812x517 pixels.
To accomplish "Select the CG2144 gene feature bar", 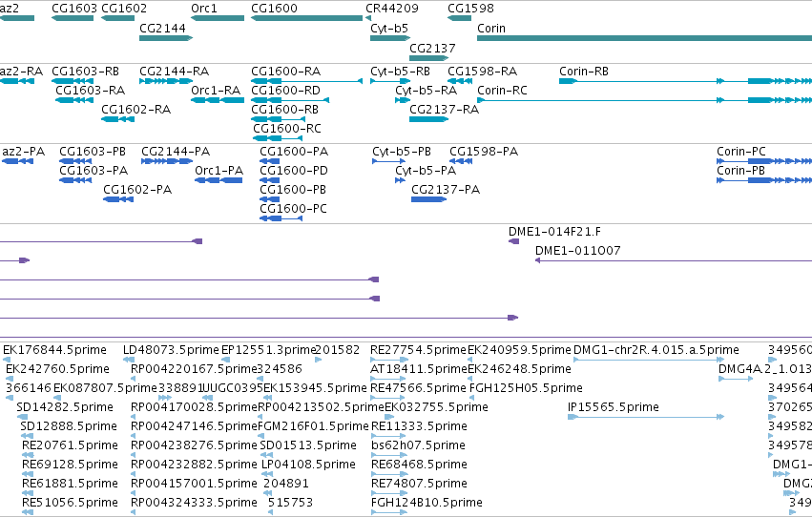I will (166, 38).
